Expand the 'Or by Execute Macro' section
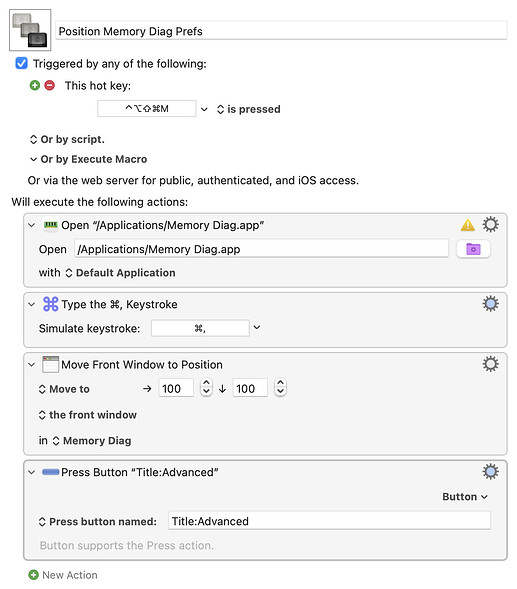This screenshot has width=517, height=589. (x=33, y=159)
